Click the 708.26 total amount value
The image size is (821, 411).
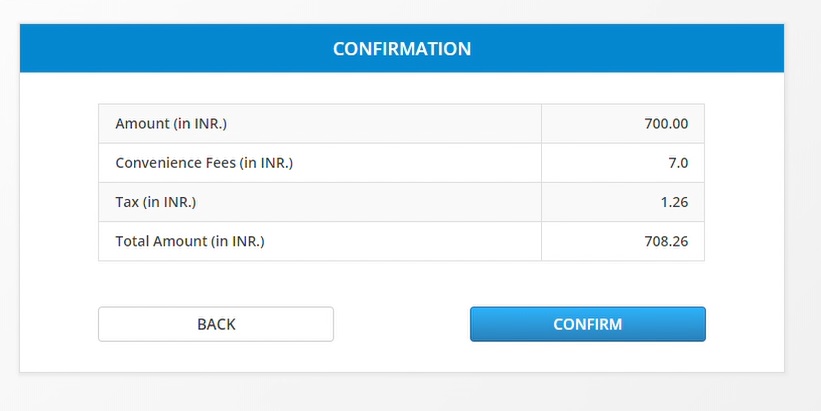666,241
